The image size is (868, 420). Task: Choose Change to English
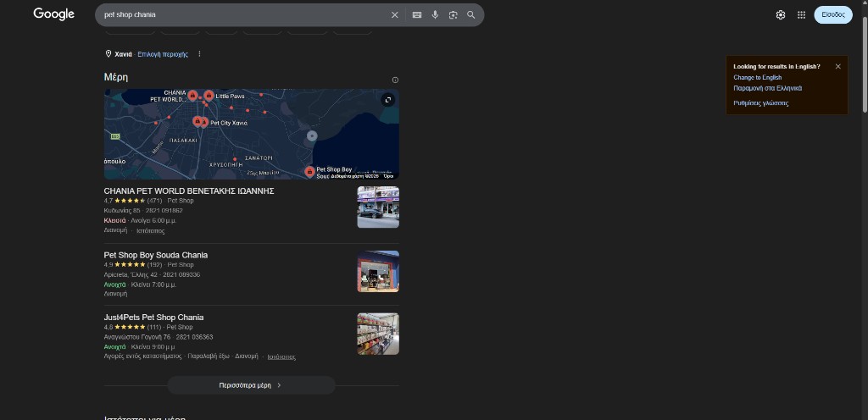(757, 77)
